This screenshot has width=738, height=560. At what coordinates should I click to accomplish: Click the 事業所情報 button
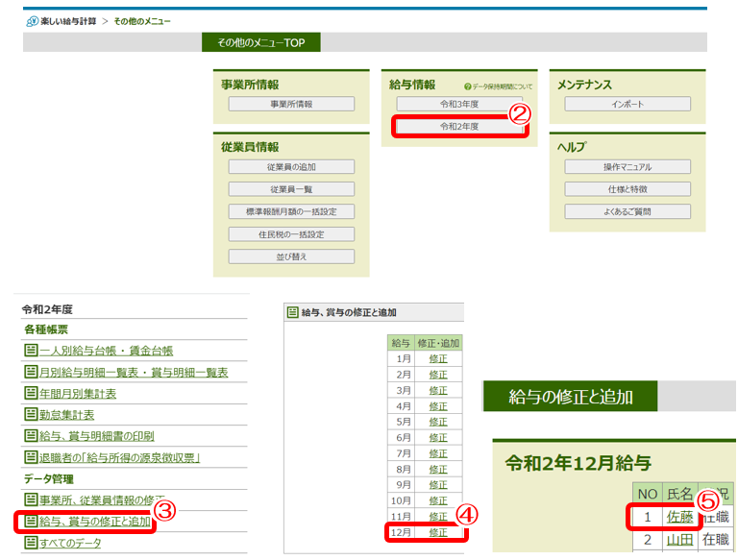[x=291, y=104]
